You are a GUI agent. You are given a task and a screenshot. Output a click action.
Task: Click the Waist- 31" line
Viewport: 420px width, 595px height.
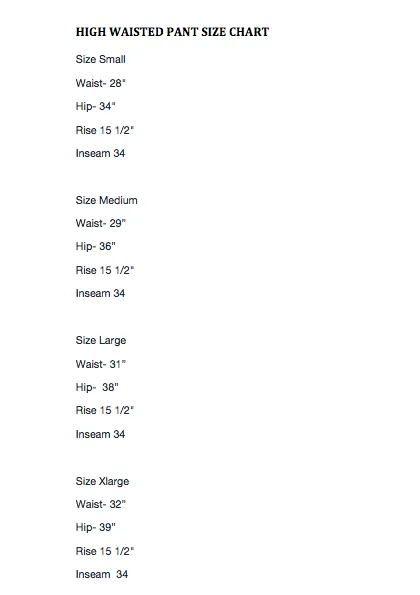(x=101, y=364)
